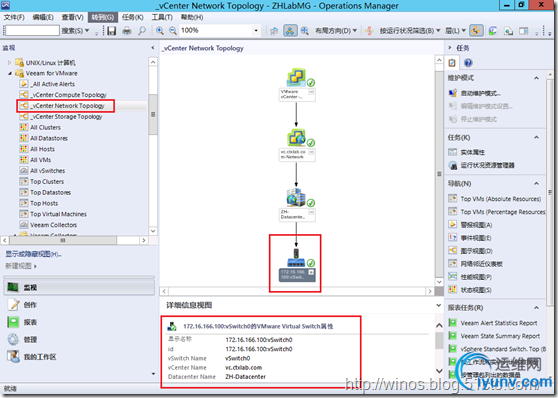Open the 工具(T) menu
The width and height of the screenshot is (558, 398).
tap(162, 17)
